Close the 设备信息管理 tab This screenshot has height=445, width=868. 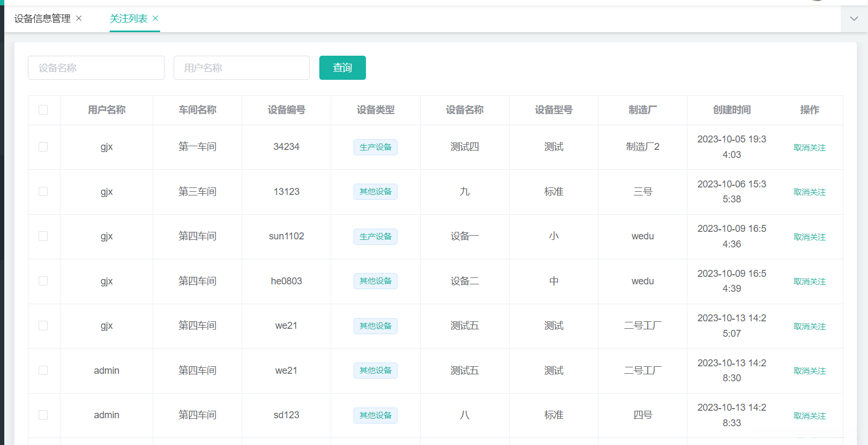(x=79, y=18)
